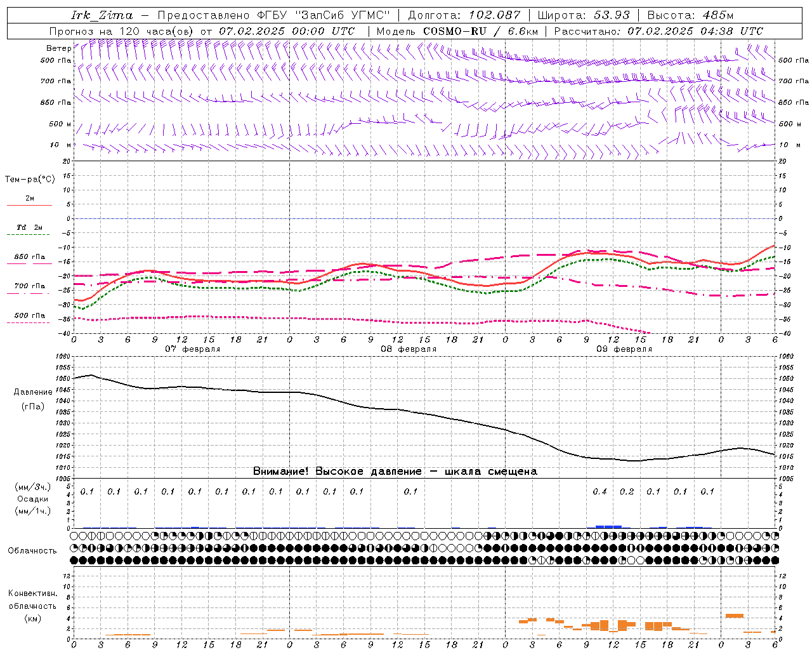This screenshot has width=812, height=650.
Task: Click the 'Облачность' cloud cover label
Action: [32, 551]
